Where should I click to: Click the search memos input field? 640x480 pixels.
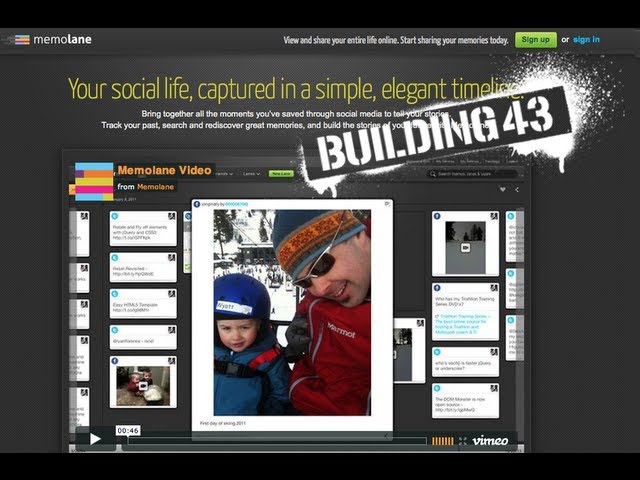pyautogui.click(x=473, y=174)
